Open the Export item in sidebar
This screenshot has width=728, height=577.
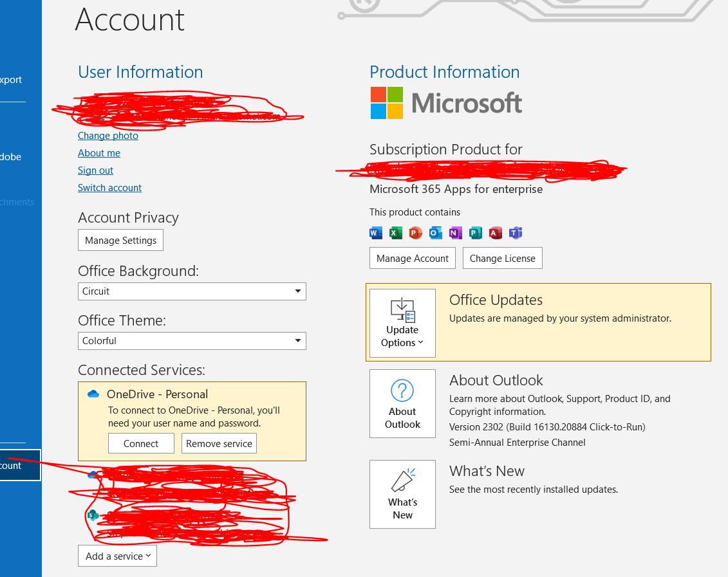tap(11, 80)
